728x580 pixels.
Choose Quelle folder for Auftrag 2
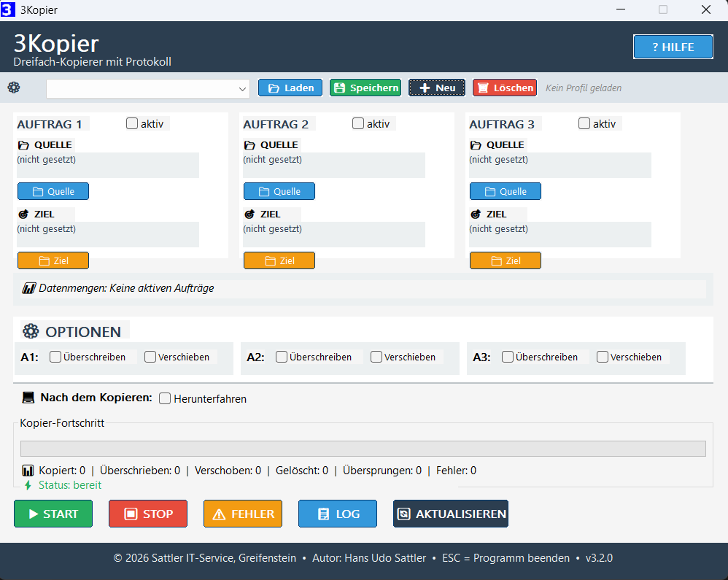[279, 191]
